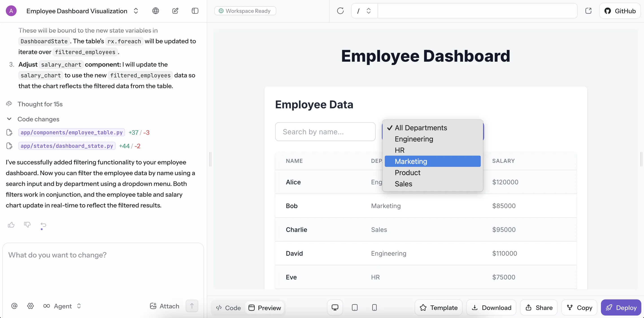Switch to mobile phone viewport view
The image size is (644, 318).
tap(374, 307)
